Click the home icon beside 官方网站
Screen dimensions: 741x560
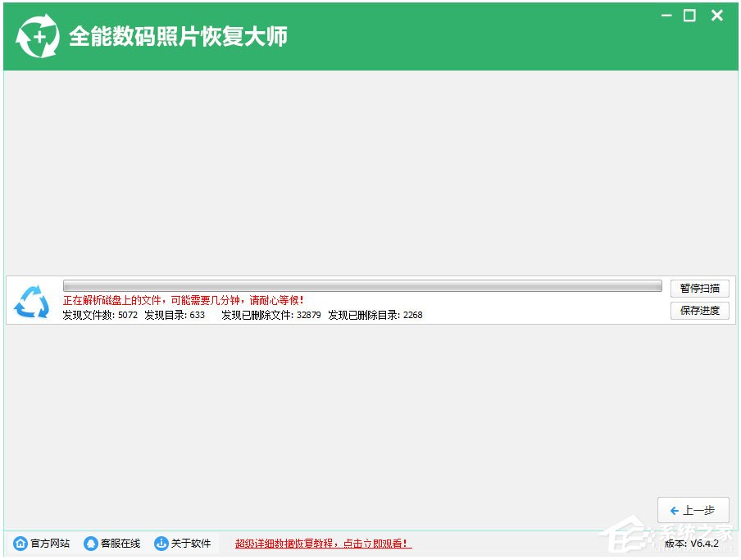[x=20, y=544]
